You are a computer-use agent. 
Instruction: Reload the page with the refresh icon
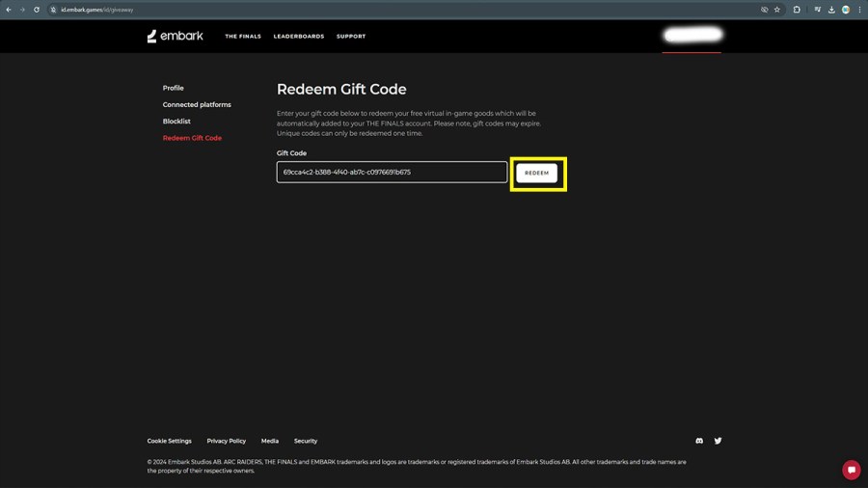(37, 10)
